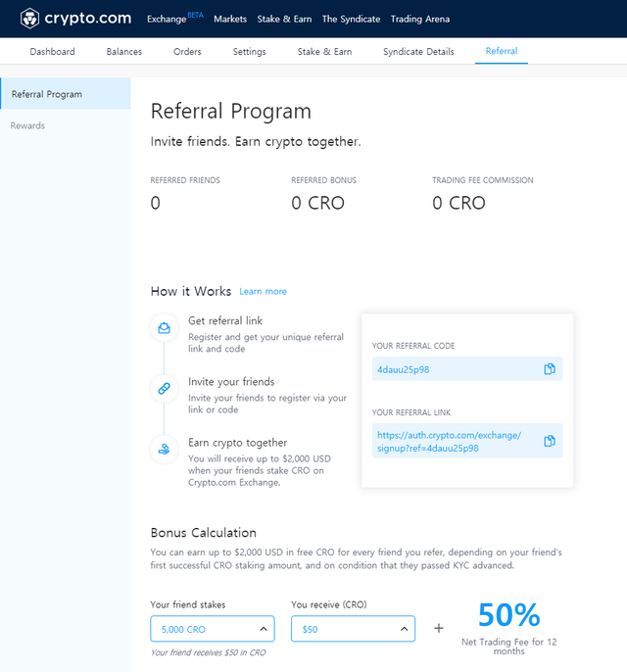Click the referral link URL text
Screen dimensions: 627x672
(x=449, y=442)
